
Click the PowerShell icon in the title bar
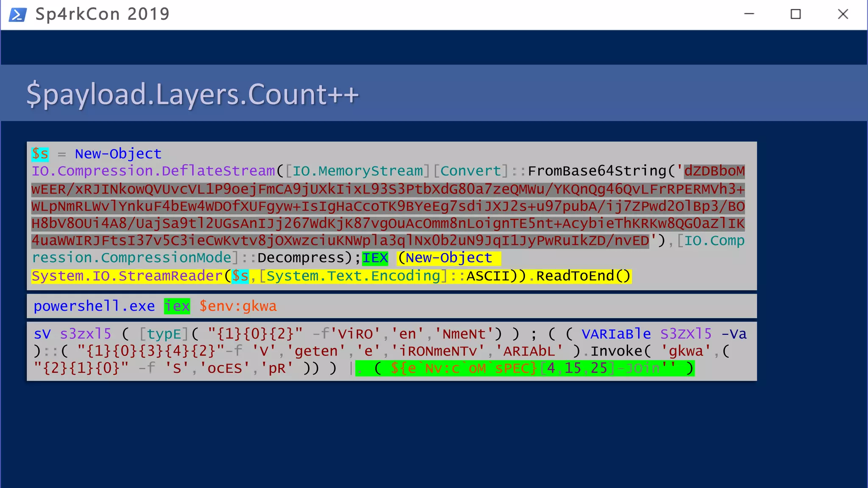pyautogui.click(x=18, y=14)
